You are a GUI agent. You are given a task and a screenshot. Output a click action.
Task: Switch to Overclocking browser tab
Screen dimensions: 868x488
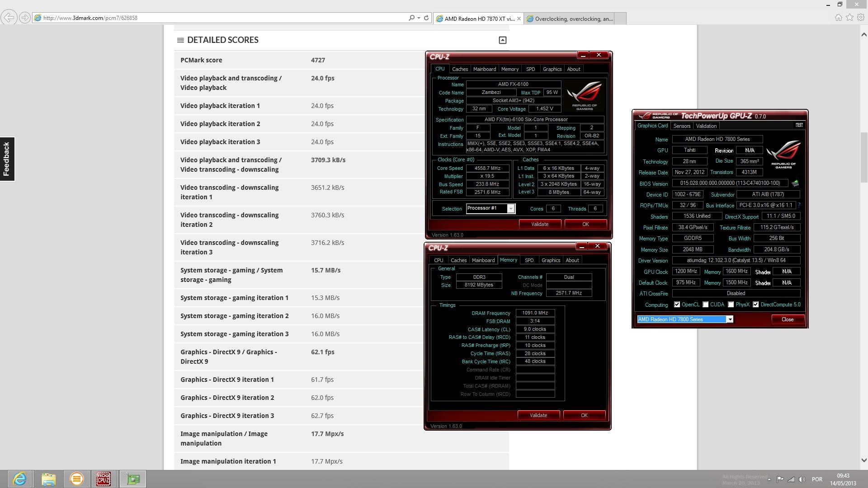click(x=569, y=19)
